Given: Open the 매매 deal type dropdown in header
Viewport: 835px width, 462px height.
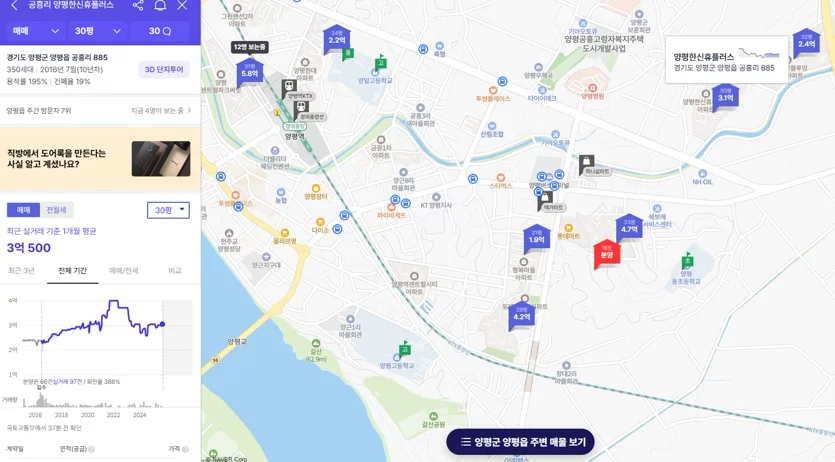Looking at the screenshot, I should [x=36, y=31].
